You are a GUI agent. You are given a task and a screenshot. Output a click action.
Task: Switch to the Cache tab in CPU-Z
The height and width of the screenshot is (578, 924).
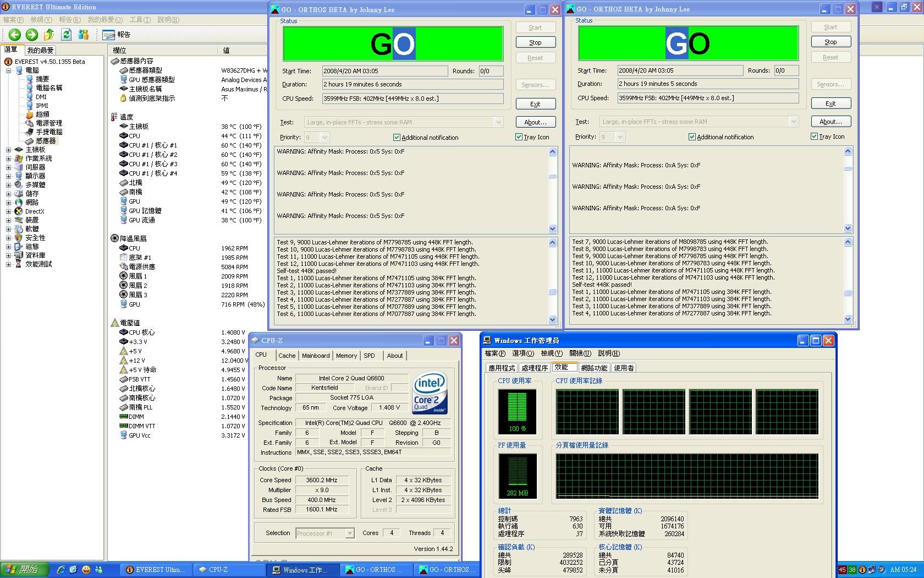(x=287, y=356)
